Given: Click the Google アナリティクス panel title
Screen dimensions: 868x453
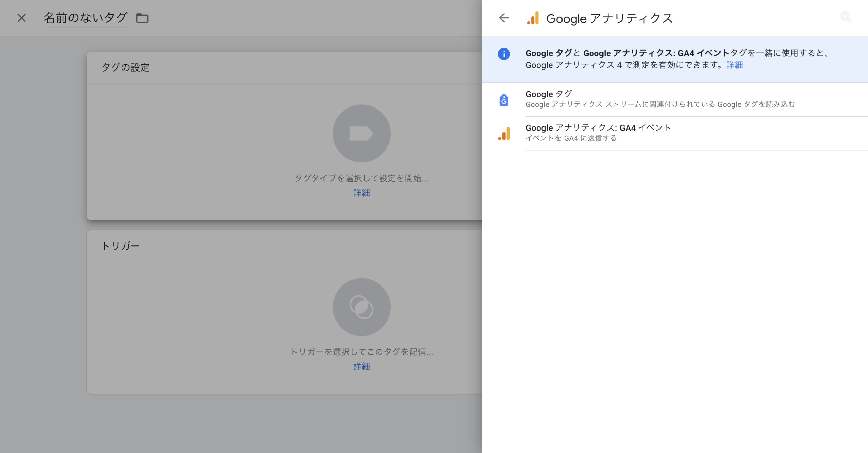Looking at the screenshot, I should 609,18.
